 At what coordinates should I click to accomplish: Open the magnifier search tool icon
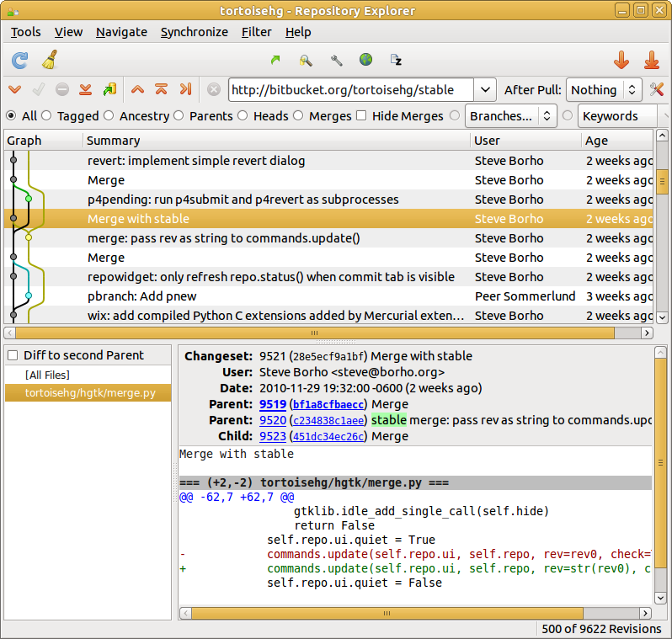(306, 61)
